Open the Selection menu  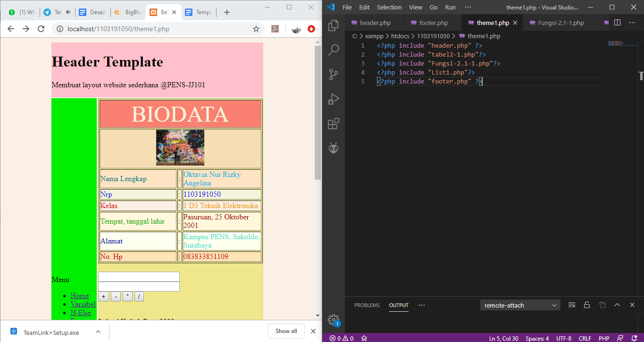pyautogui.click(x=389, y=7)
